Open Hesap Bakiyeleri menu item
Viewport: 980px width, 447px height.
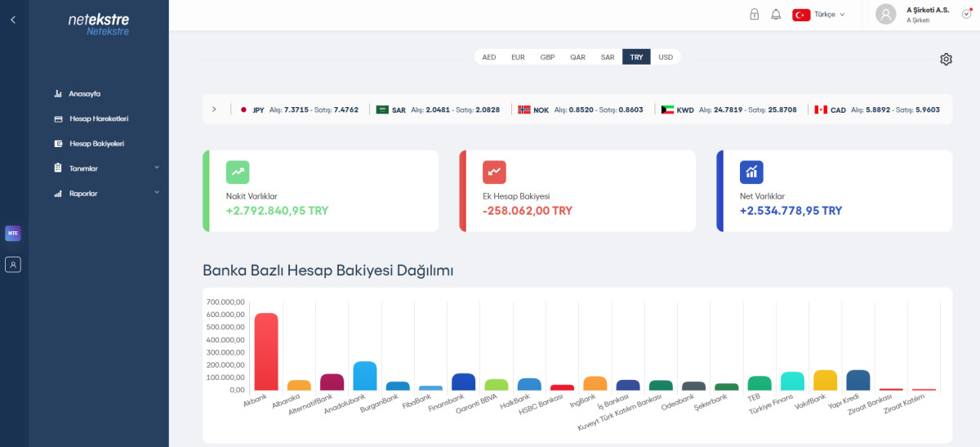click(96, 143)
